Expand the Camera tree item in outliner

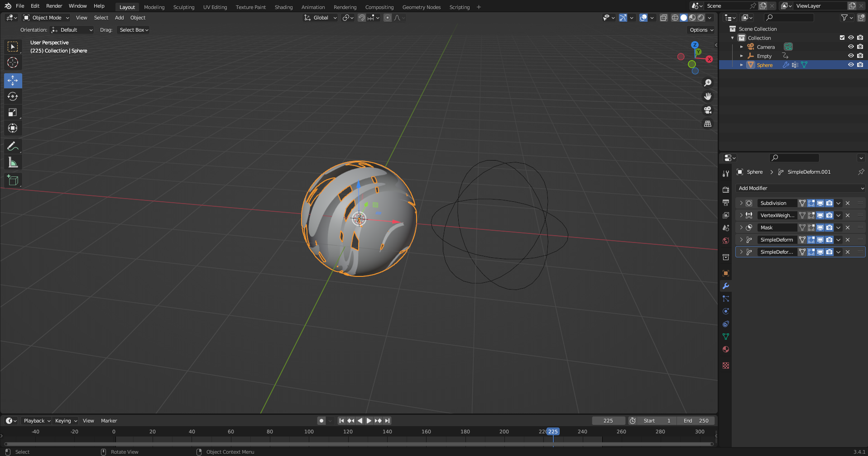click(x=742, y=47)
